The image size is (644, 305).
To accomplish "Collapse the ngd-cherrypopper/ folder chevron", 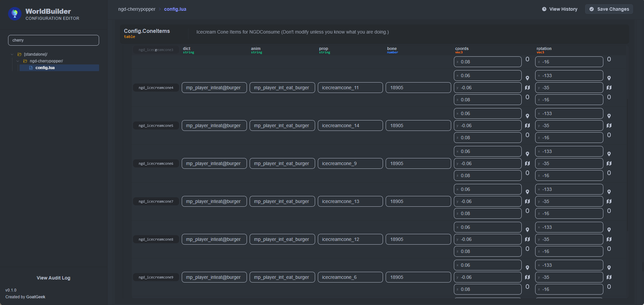I will coord(18,61).
